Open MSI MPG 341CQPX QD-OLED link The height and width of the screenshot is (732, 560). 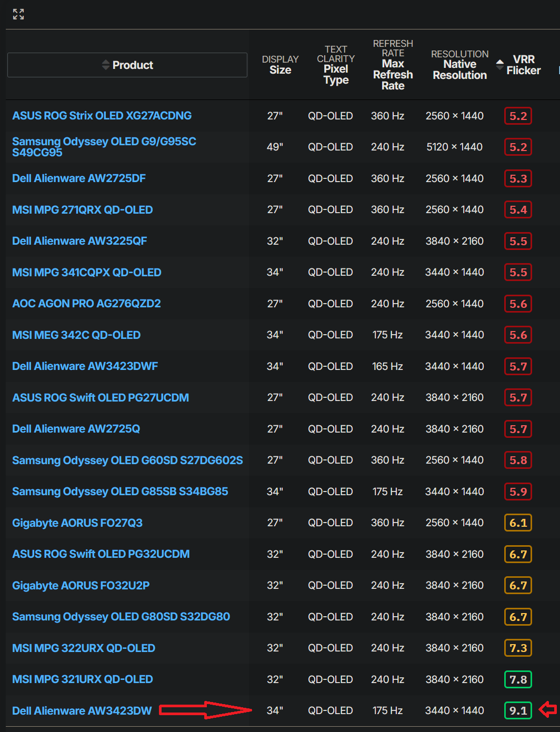pyautogui.click(x=87, y=272)
